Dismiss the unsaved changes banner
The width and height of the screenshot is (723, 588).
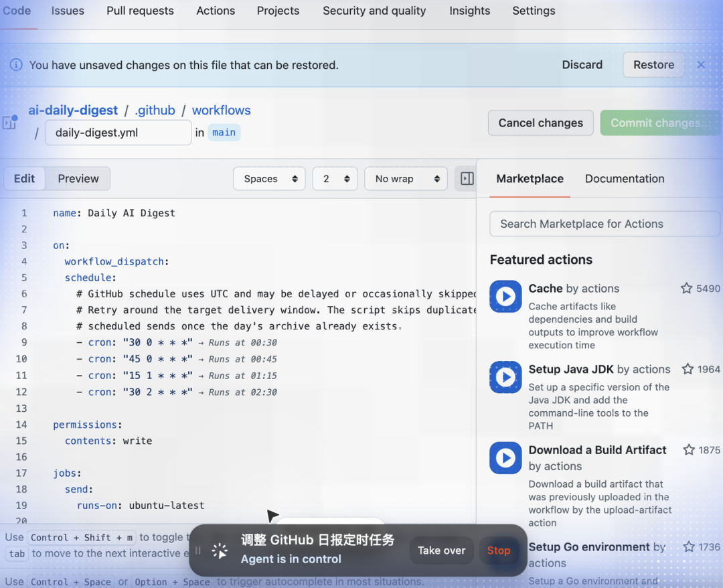point(700,65)
